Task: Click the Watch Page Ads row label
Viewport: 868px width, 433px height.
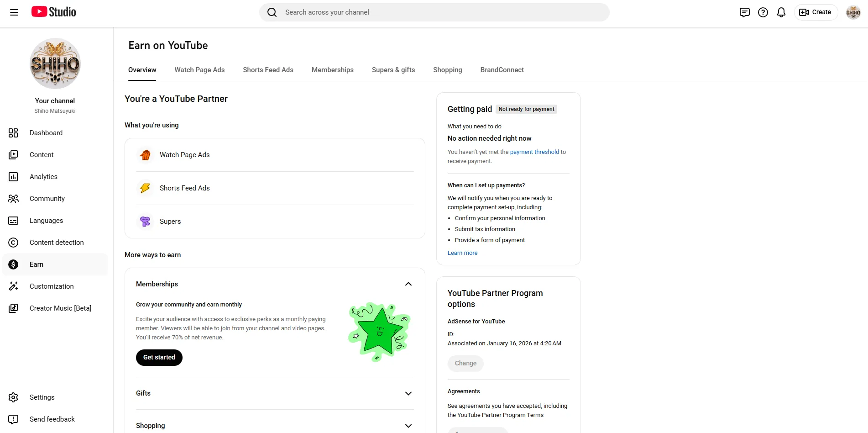Action: tap(185, 155)
